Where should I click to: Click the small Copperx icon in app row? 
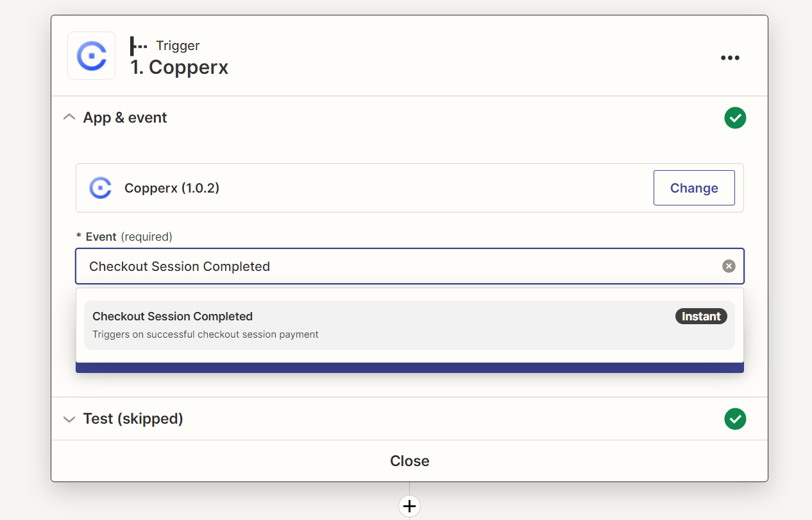[101, 188]
